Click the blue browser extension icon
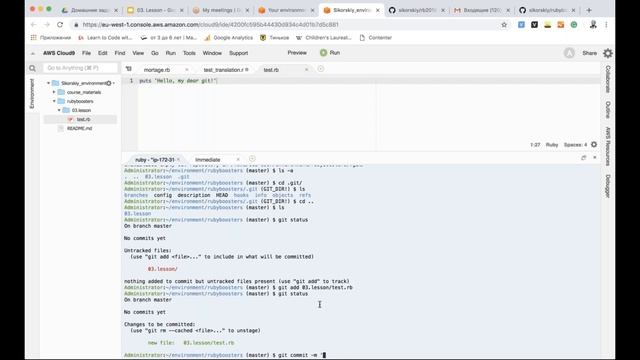640x360 pixels. [521, 25]
